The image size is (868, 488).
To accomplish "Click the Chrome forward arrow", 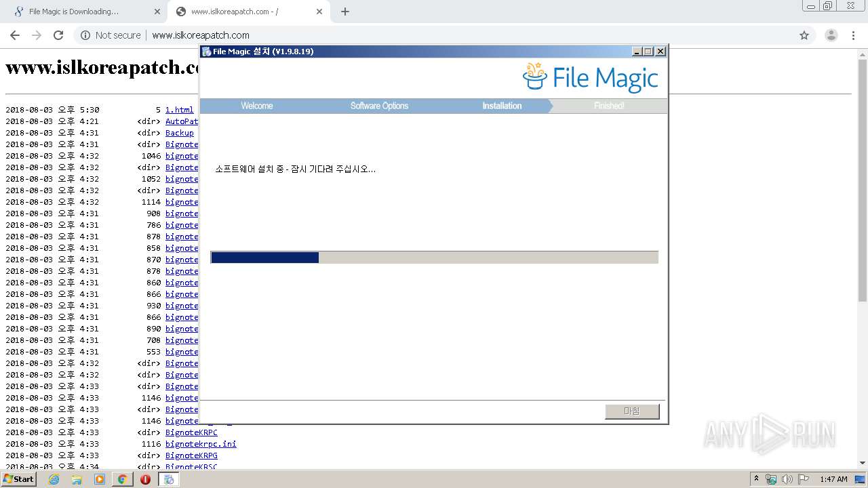I will pyautogui.click(x=37, y=35).
